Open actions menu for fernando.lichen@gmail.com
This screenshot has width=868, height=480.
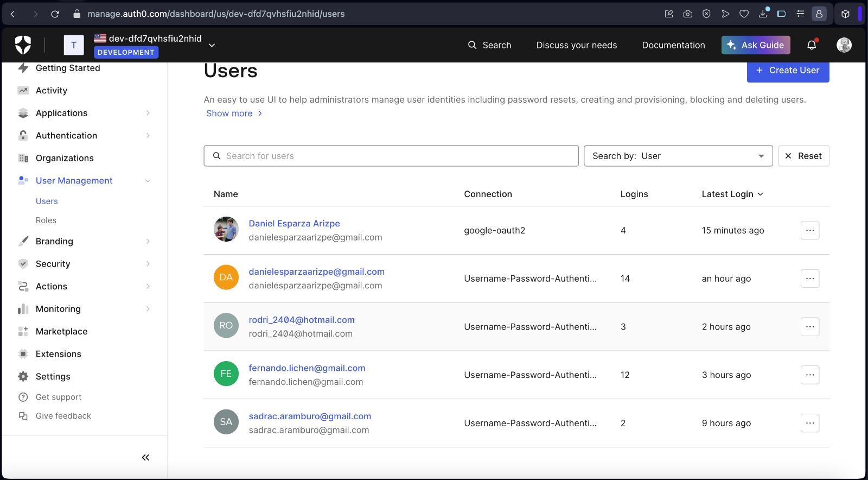point(809,375)
